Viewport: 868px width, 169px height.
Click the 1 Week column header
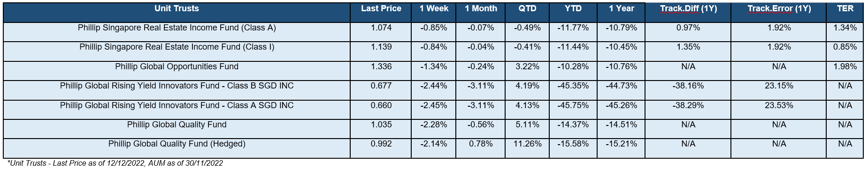434,8
